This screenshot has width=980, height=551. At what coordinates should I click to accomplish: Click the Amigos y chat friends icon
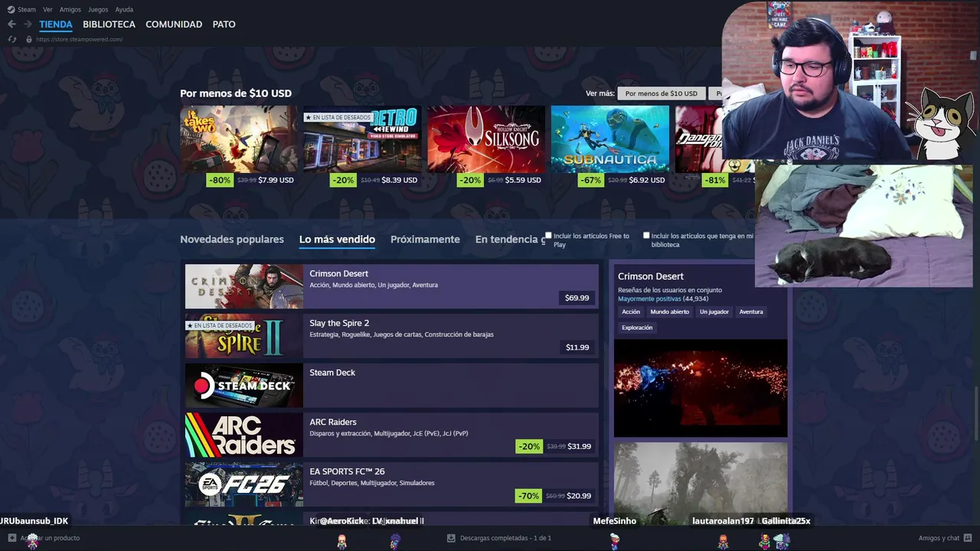968,538
